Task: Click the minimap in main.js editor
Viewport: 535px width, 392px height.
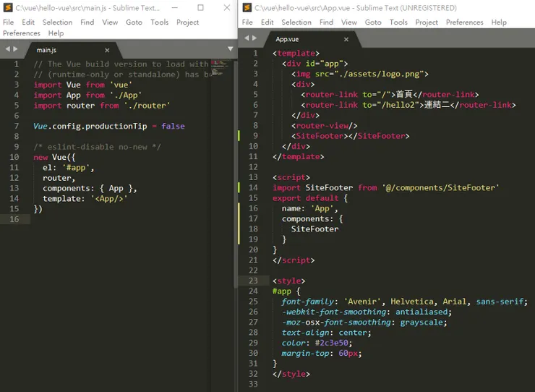Action: click(220, 67)
